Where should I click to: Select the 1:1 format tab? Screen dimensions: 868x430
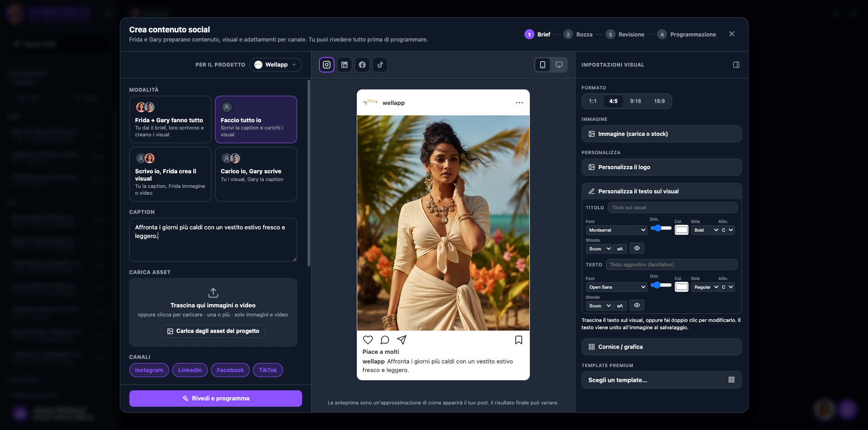(592, 101)
